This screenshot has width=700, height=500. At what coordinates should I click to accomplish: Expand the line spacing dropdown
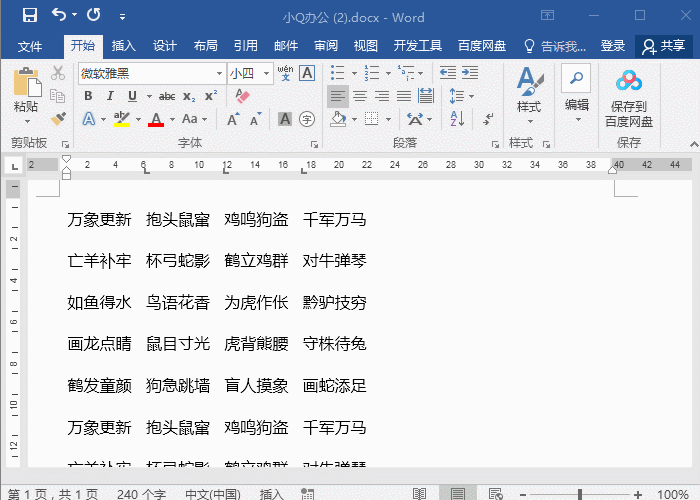[x=472, y=96]
